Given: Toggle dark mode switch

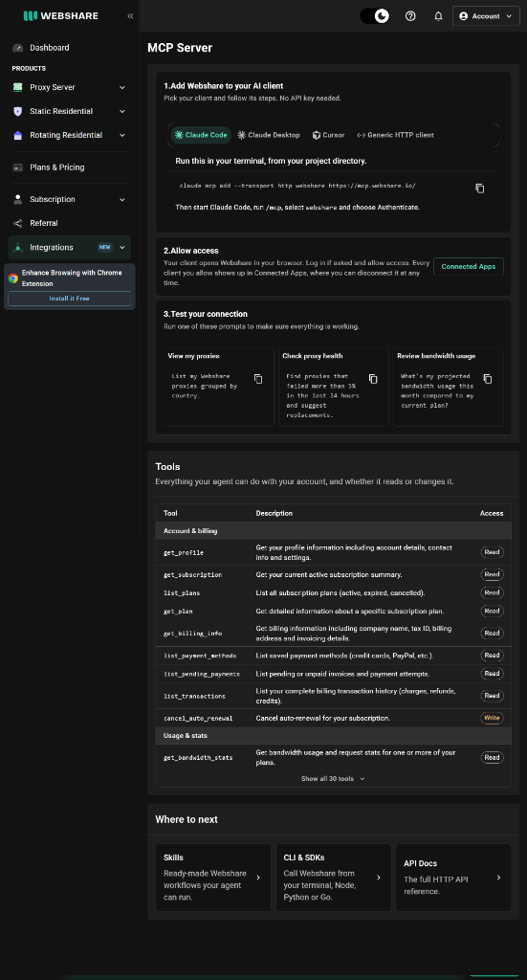Looking at the screenshot, I should (x=375, y=16).
